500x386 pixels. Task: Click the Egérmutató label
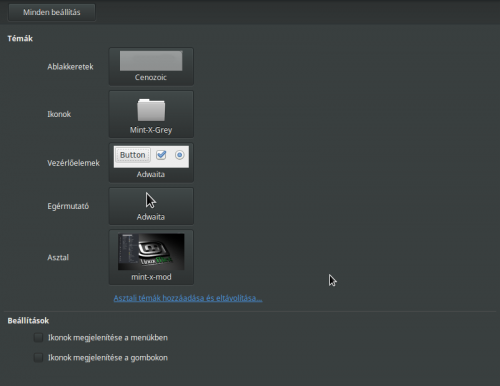coord(68,206)
